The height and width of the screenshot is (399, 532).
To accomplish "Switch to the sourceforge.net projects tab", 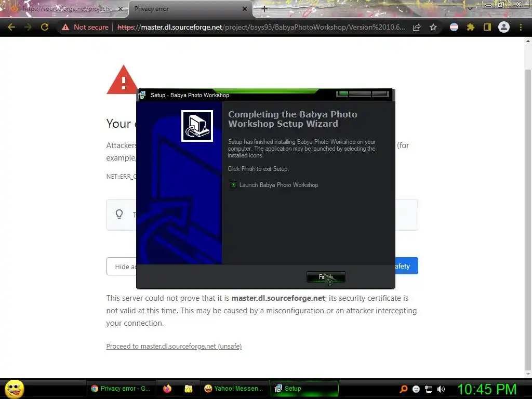I will pos(66,9).
